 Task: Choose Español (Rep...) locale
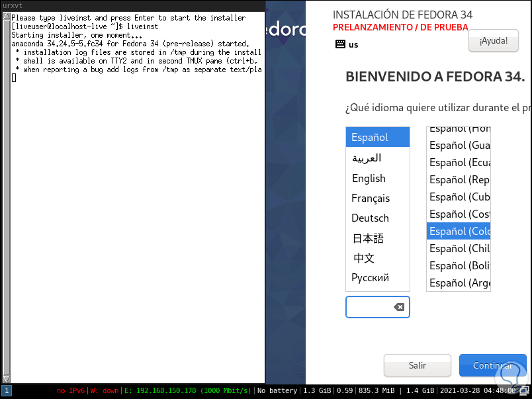pos(459,179)
